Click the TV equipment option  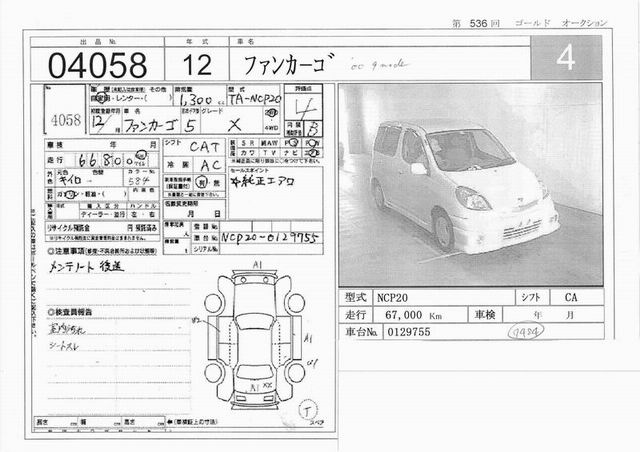[269, 152]
